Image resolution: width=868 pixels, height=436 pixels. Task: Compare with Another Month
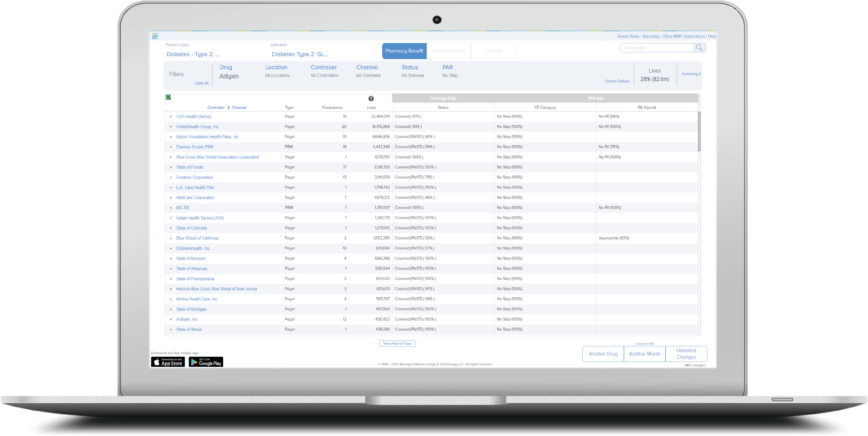tap(644, 354)
